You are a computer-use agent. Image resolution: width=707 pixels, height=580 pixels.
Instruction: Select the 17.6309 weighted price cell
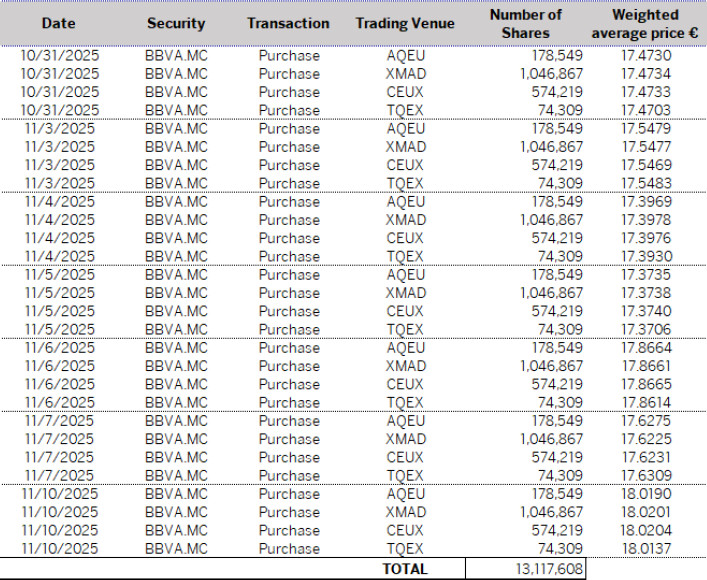645,476
